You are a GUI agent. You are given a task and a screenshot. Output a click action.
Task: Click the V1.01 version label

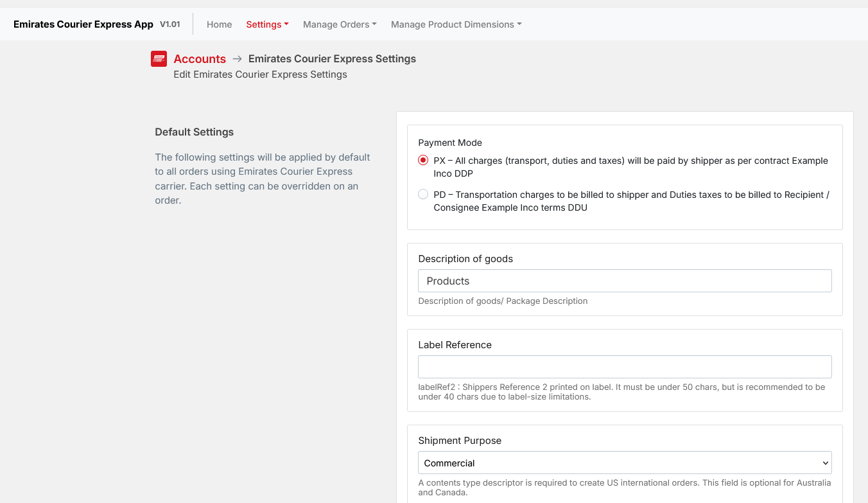pyautogui.click(x=169, y=24)
